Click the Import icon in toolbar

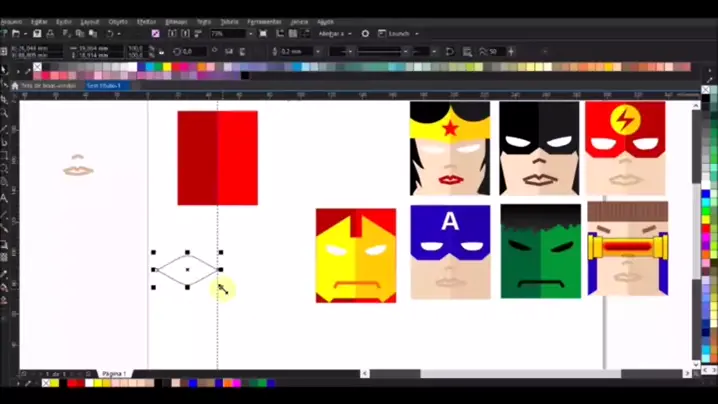click(x=172, y=33)
